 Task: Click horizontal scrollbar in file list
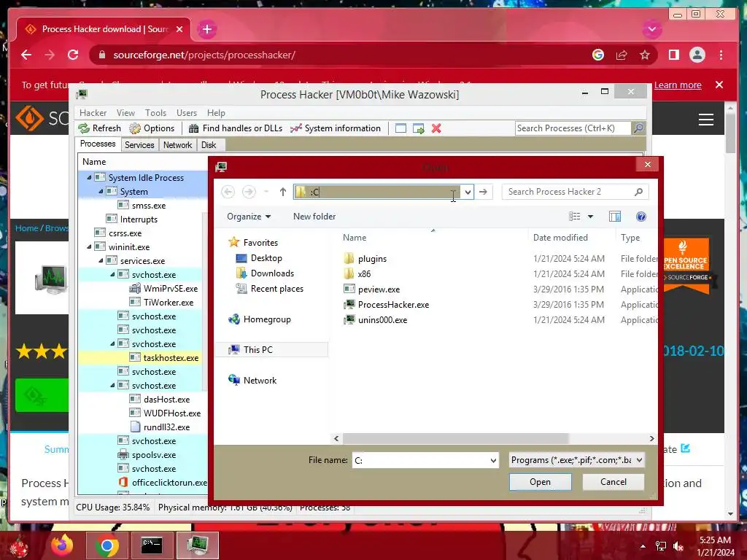(x=455, y=438)
